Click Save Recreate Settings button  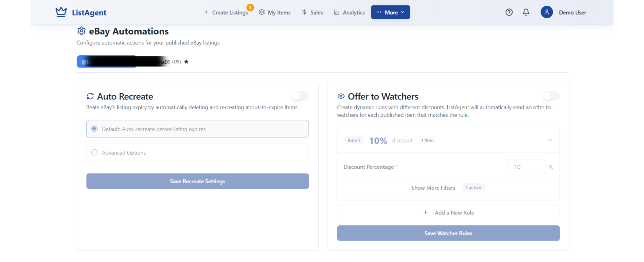coord(197,181)
